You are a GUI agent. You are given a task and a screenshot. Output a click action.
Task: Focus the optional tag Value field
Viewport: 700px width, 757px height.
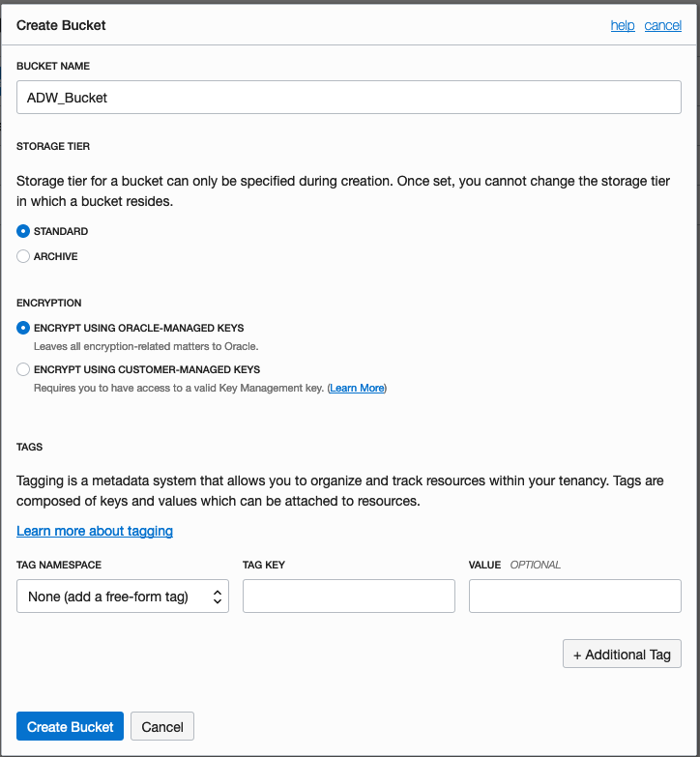click(x=574, y=597)
